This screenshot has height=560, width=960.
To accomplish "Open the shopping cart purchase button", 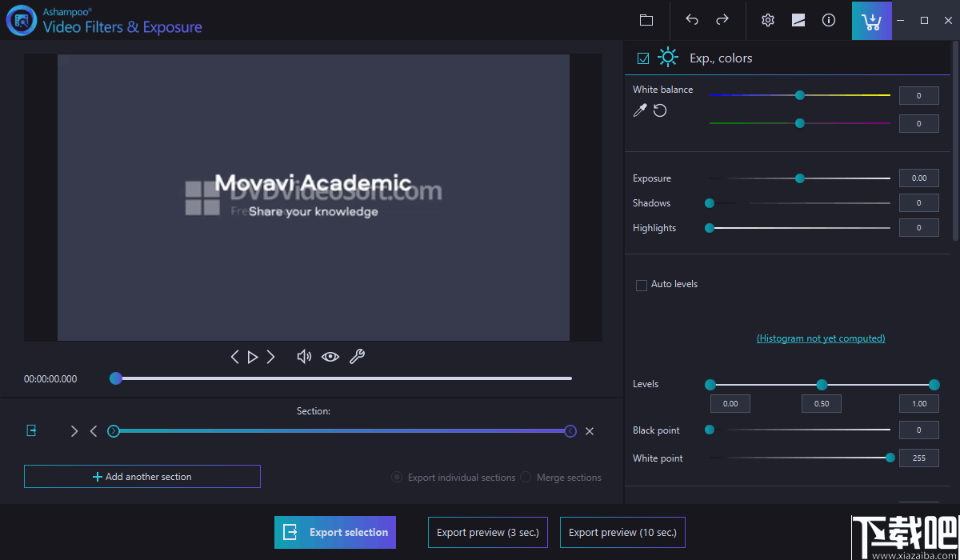I will click(x=872, y=21).
